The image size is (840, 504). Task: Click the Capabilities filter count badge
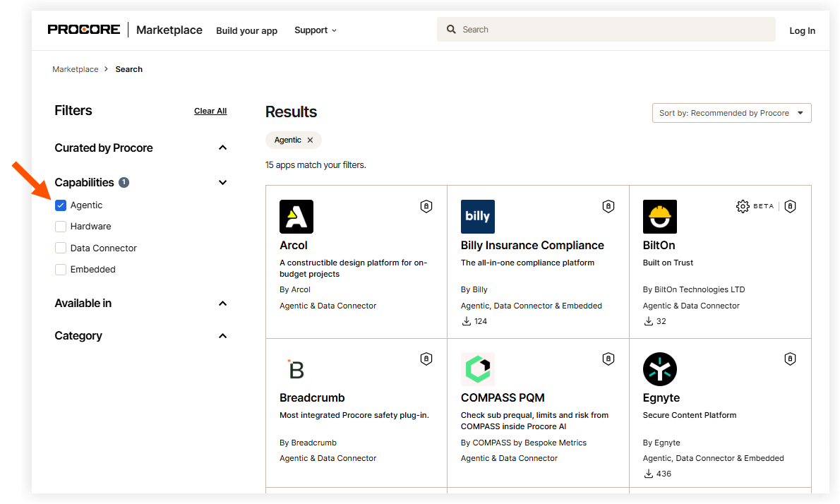point(124,183)
